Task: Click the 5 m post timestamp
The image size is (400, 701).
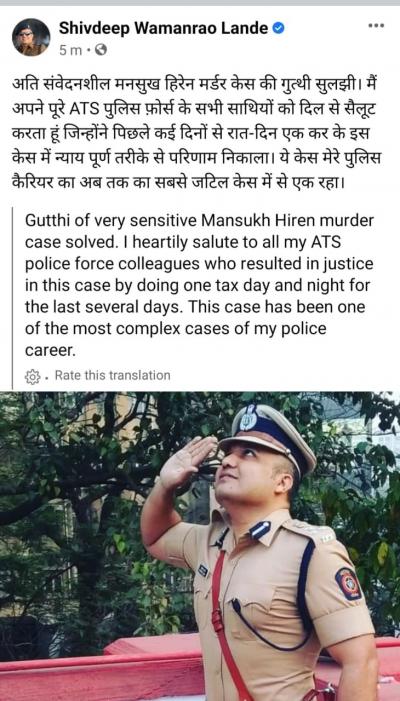Action: pos(71,51)
